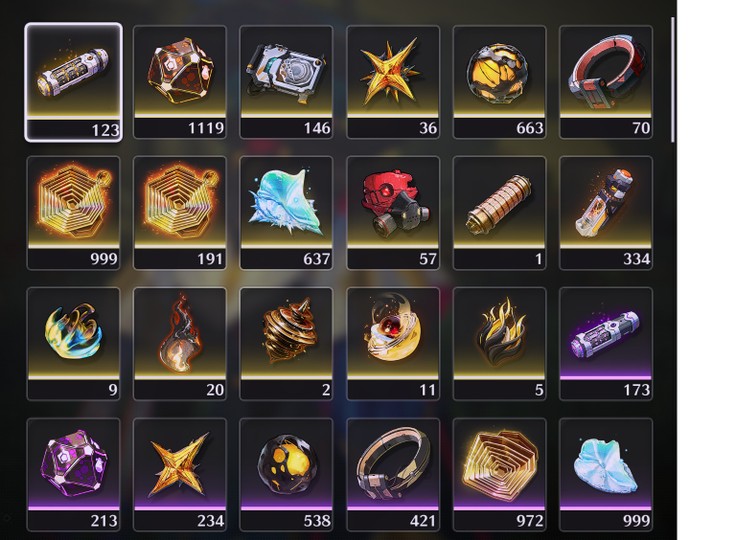
Task: Select the purple dodecahedron item with 213
Action: (x=73, y=475)
